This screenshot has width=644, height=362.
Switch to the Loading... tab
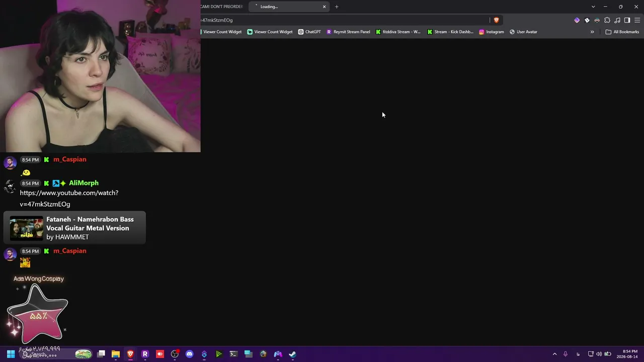tap(289, 7)
